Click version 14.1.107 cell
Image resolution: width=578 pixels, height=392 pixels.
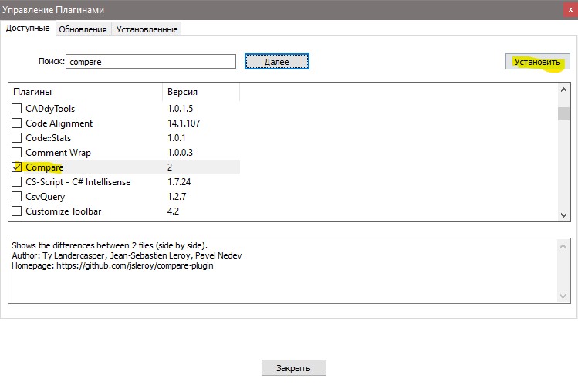(x=184, y=123)
